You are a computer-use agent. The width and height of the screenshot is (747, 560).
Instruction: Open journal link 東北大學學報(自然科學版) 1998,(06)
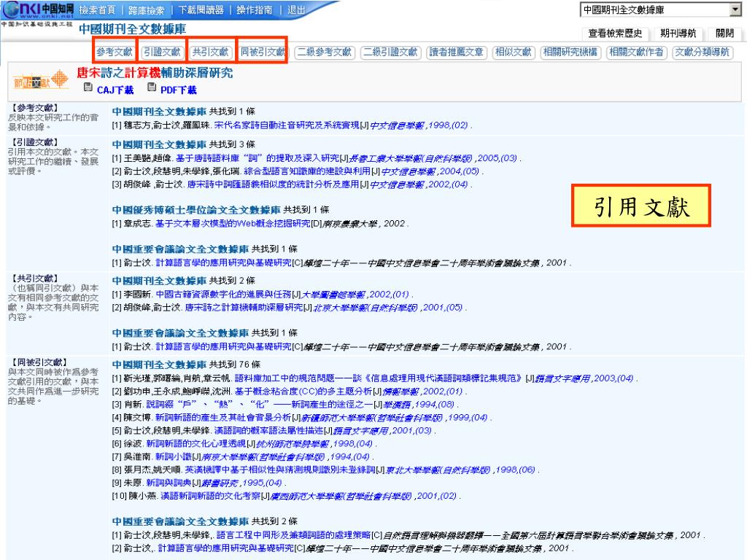tap(460, 470)
